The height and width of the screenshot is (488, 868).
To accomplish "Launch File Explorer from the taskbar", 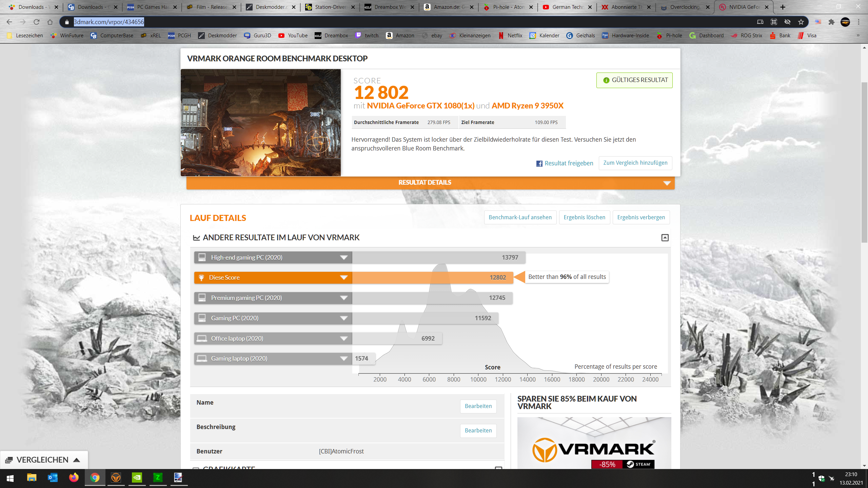I will pyautogui.click(x=32, y=478).
